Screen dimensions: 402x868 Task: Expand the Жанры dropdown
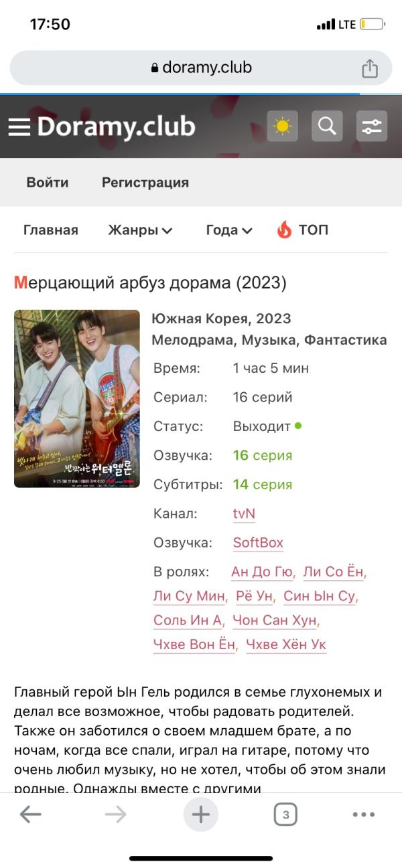coord(140,230)
